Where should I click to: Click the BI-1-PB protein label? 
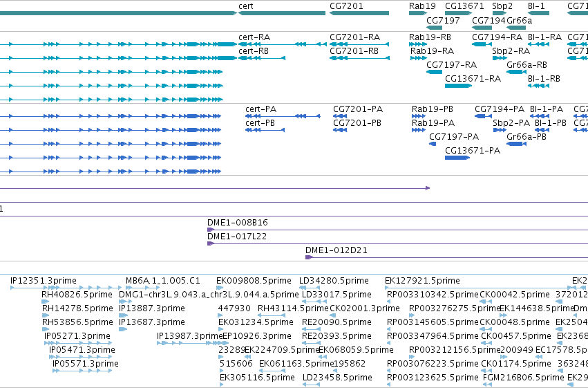tap(551, 122)
